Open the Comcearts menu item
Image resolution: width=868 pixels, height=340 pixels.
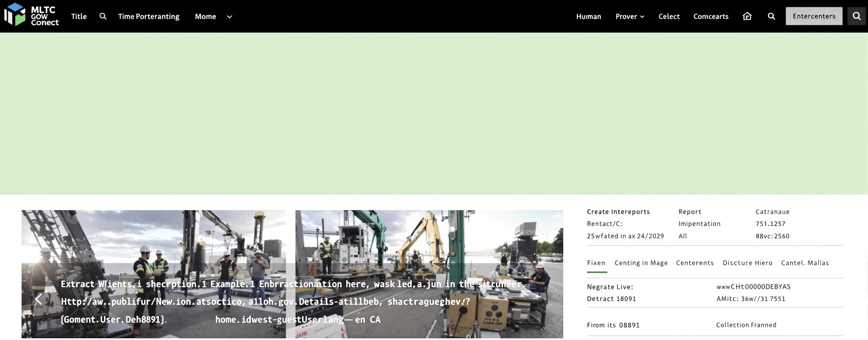coord(711,16)
